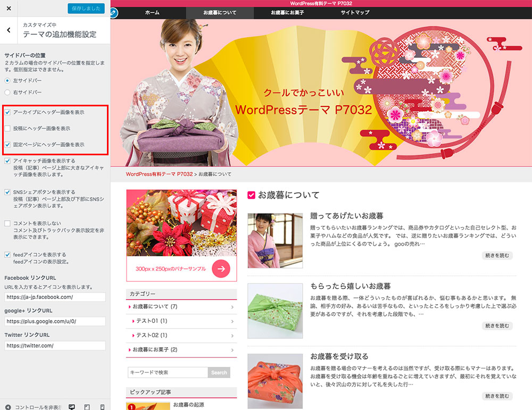Viewport: 532px width, 410px height.
Task: Click the カテゴリー widget heading
Action: 143,294
